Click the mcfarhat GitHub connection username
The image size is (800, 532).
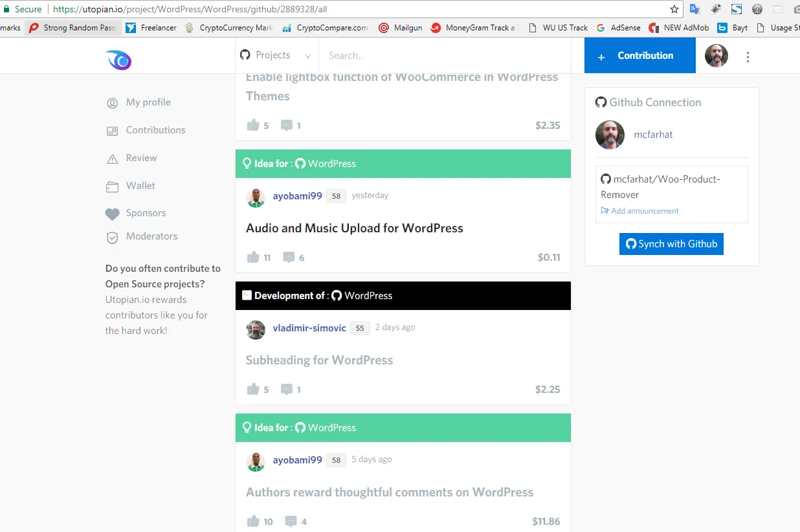coord(653,135)
